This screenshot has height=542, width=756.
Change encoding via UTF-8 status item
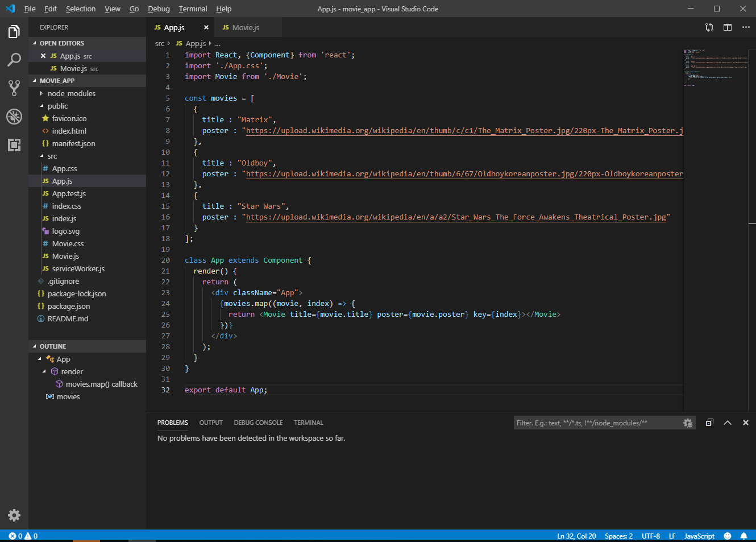click(x=651, y=536)
